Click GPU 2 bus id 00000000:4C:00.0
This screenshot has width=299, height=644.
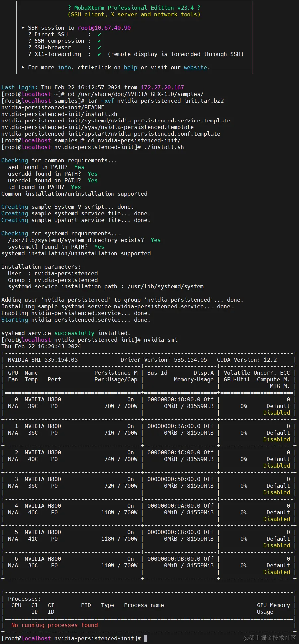click(174, 452)
